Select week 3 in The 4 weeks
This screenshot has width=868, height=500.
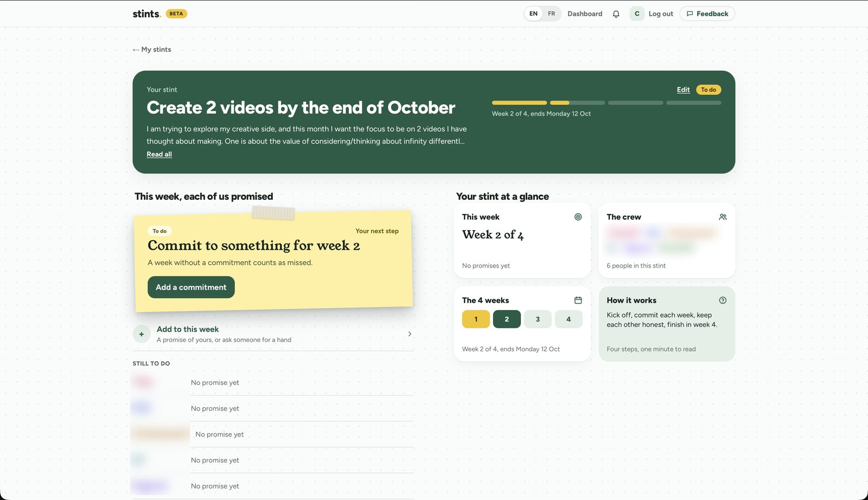538,319
